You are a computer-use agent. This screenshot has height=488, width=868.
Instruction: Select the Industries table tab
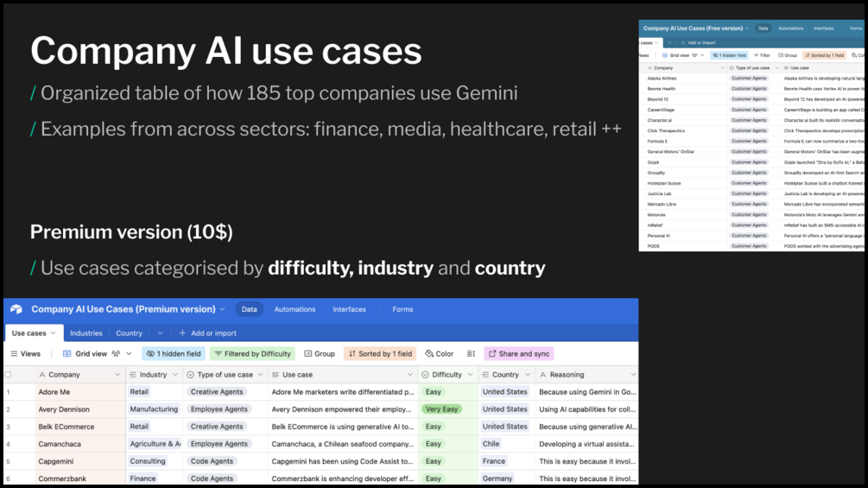click(x=86, y=333)
